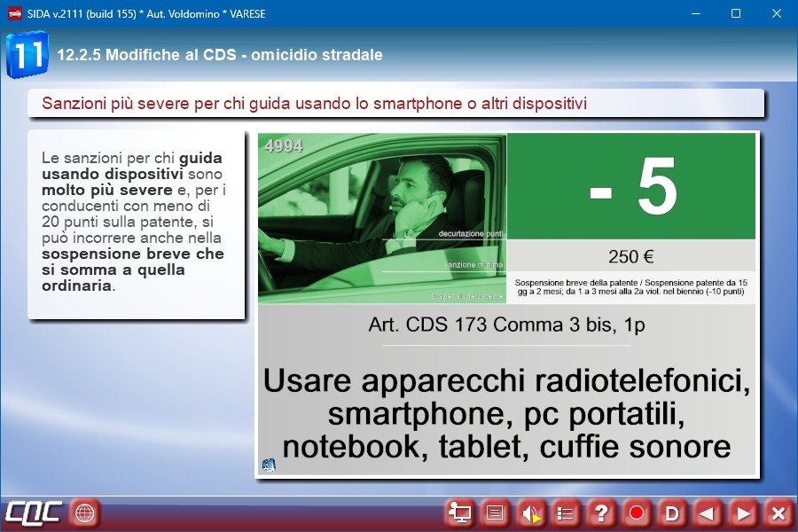Viewport: 798px width, 532px height.
Task: Click the green -5 points panel
Action: click(631, 186)
